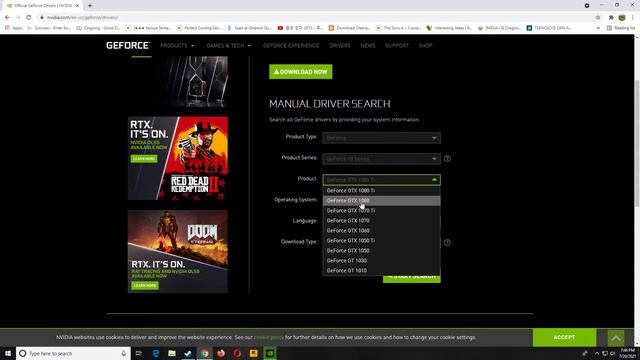Viewport: 640px width, 360px height.
Task: Click the Download Now button
Action: click(x=300, y=72)
